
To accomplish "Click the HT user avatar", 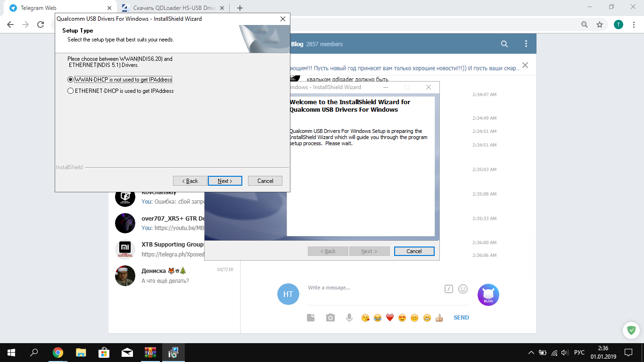I will pyautogui.click(x=288, y=294).
